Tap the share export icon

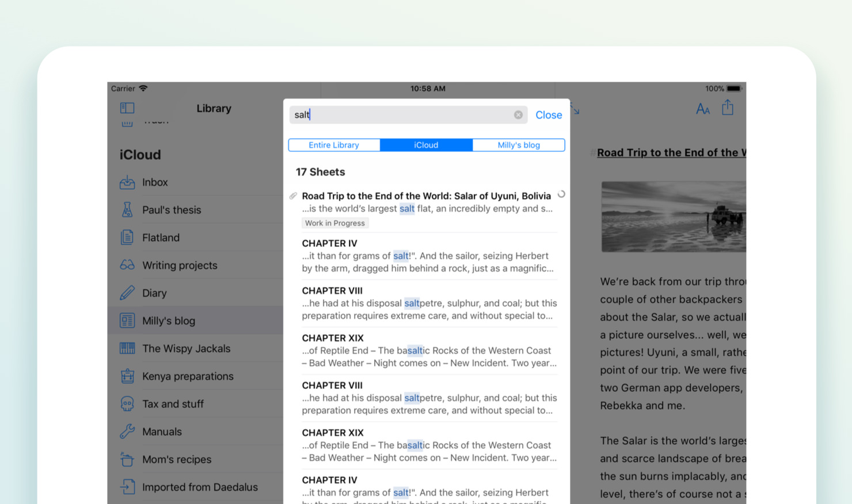(728, 108)
